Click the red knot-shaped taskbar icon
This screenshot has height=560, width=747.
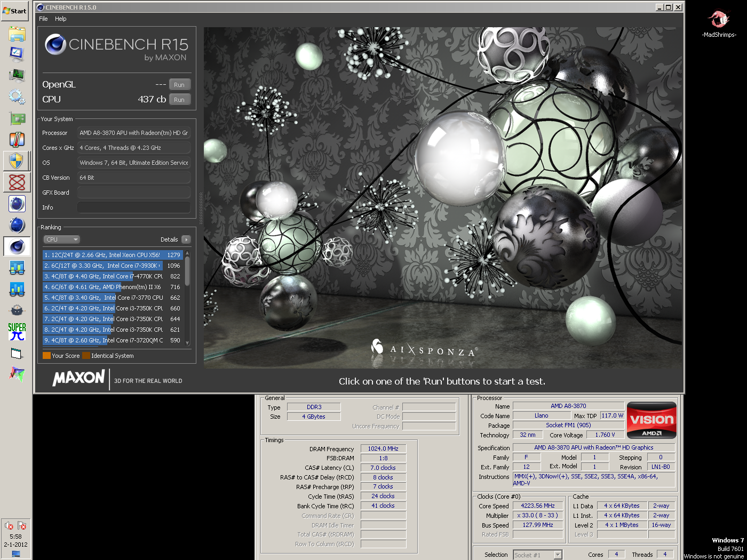(17, 182)
